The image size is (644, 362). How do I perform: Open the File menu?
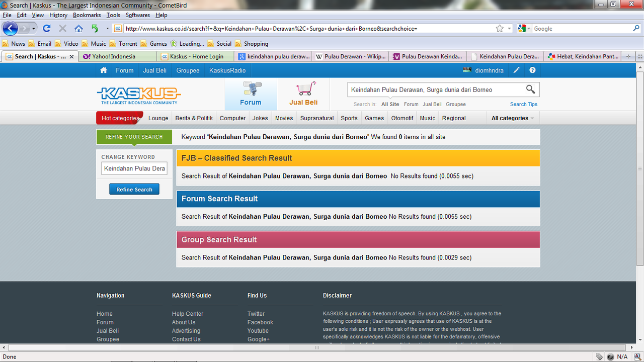(x=7, y=15)
